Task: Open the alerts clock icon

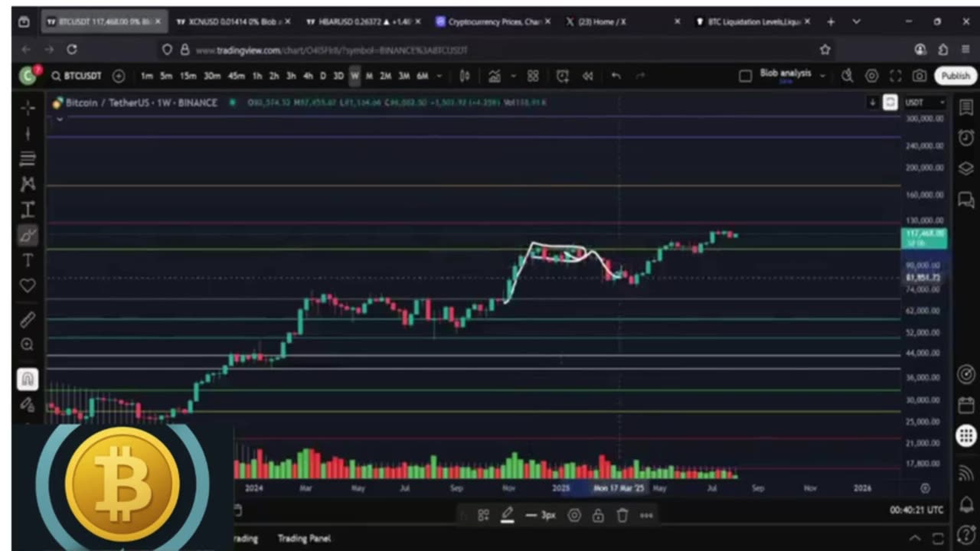Action: tap(965, 139)
